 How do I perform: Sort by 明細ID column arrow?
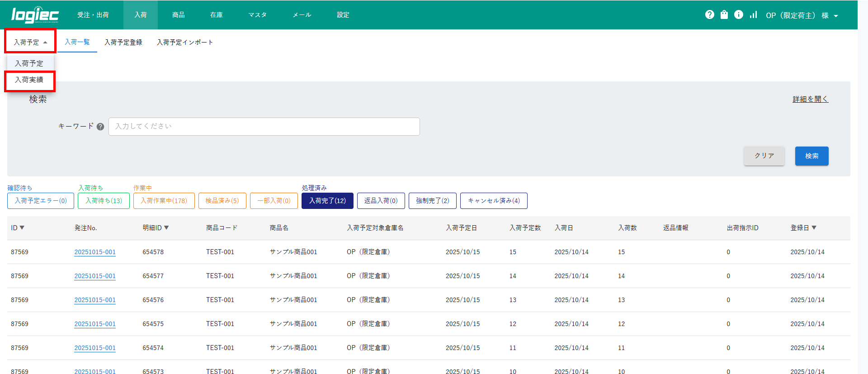(166, 228)
